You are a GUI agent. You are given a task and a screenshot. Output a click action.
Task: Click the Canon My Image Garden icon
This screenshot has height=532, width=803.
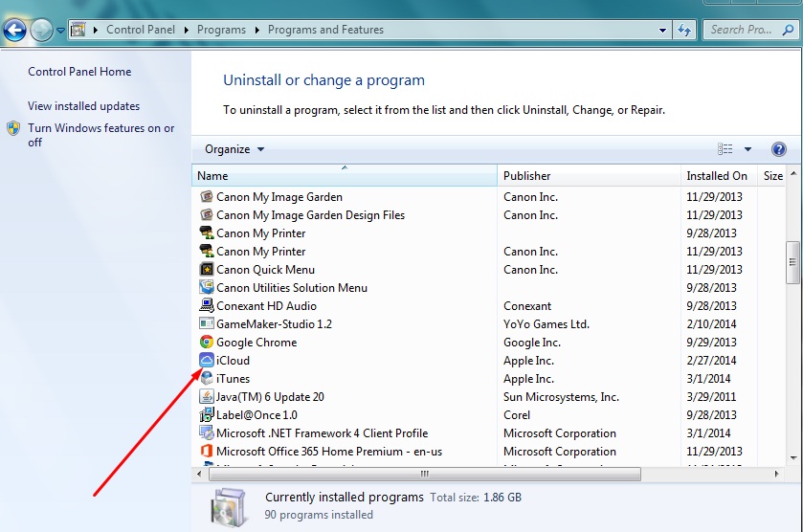tap(207, 196)
